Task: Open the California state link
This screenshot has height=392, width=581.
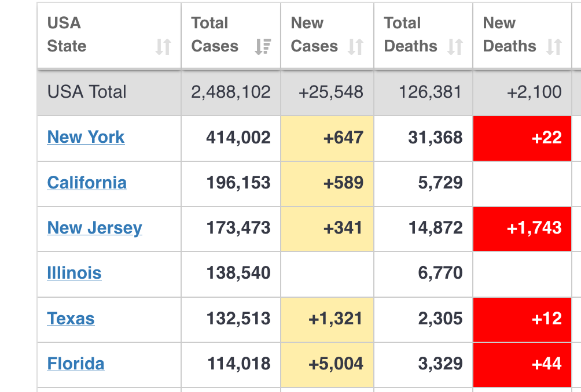Action: click(87, 183)
